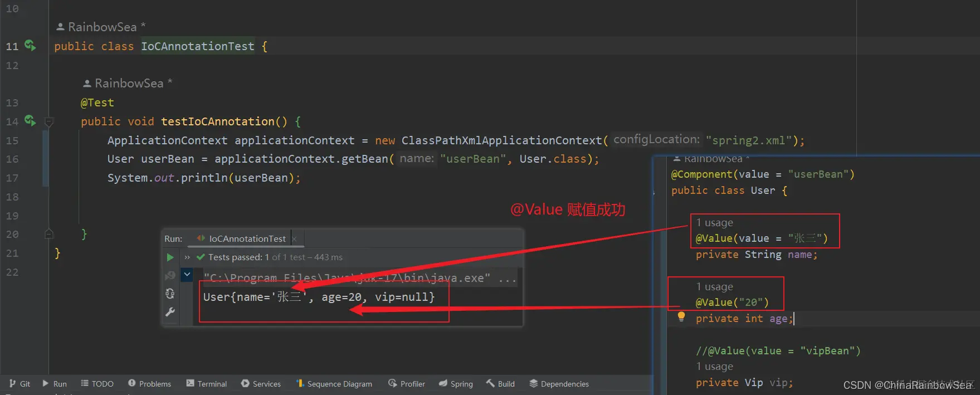Click the User{name='张三'...} console output line
This screenshot has width=980, height=395.
tap(319, 297)
